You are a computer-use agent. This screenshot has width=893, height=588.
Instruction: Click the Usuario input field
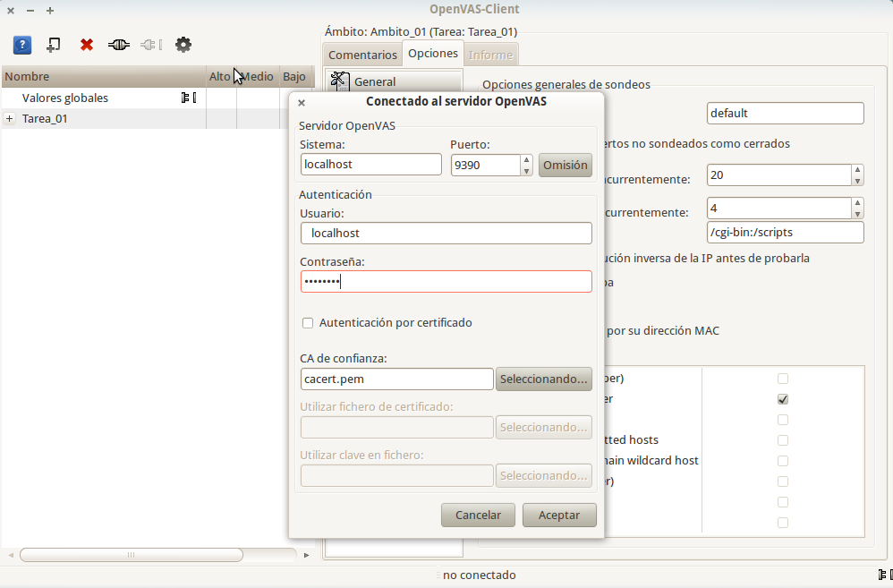click(446, 233)
